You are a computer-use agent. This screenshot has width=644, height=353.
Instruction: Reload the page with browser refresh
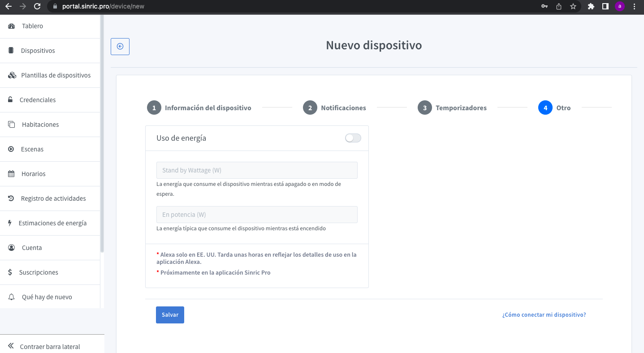coord(37,6)
